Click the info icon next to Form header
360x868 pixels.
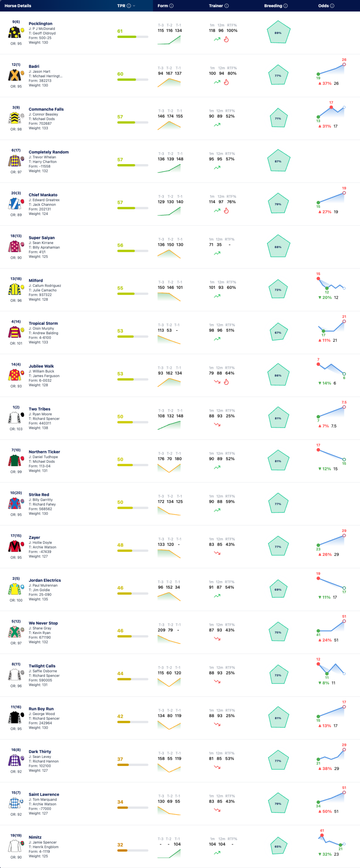click(171, 6)
